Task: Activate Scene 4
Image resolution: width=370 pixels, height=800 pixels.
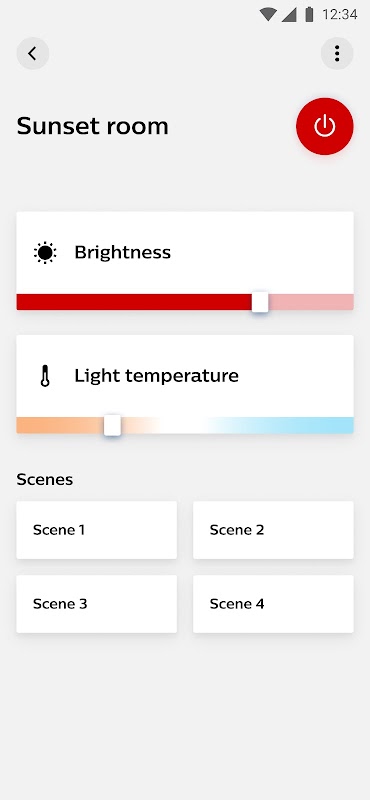Action: pos(273,604)
